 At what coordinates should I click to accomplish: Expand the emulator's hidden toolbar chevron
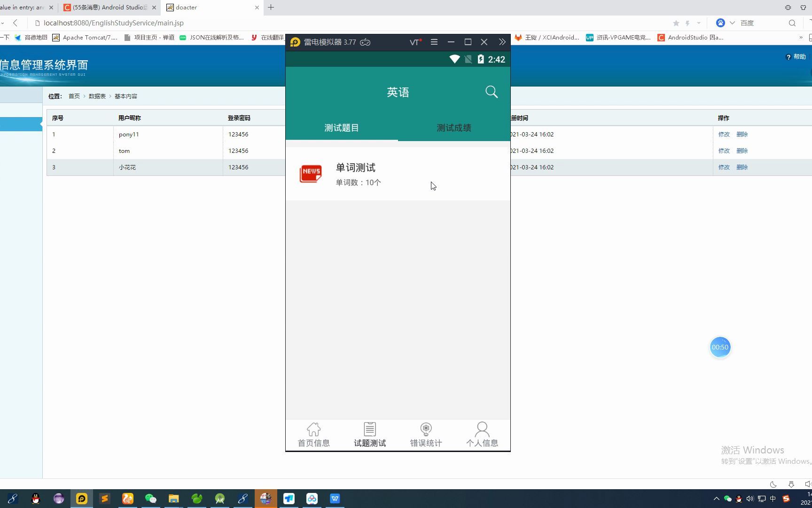502,42
